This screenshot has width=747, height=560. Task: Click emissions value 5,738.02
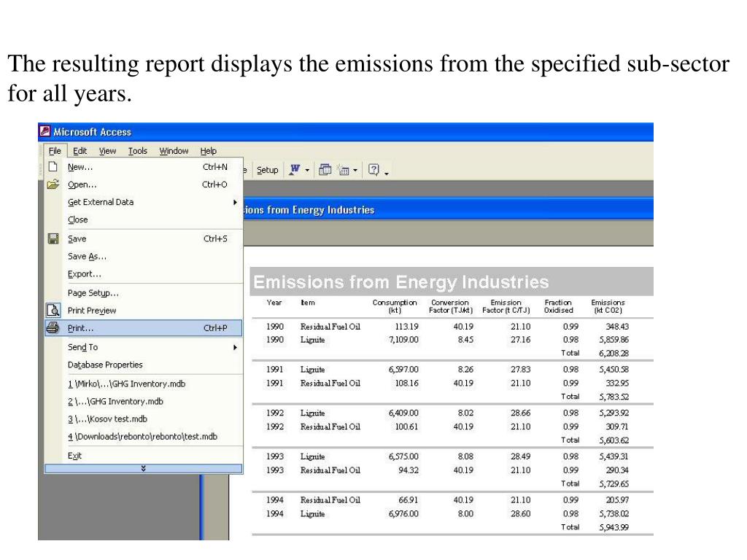tap(614, 514)
